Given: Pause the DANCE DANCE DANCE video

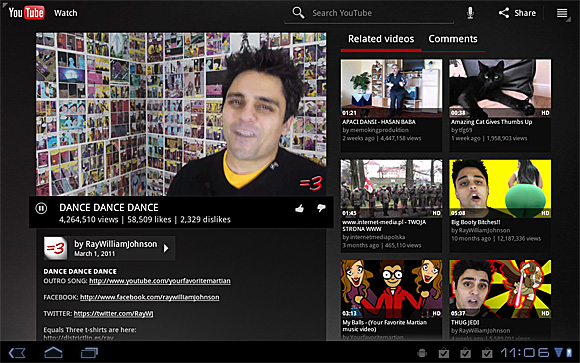Looking at the screenshot, I should coord(41,208).
